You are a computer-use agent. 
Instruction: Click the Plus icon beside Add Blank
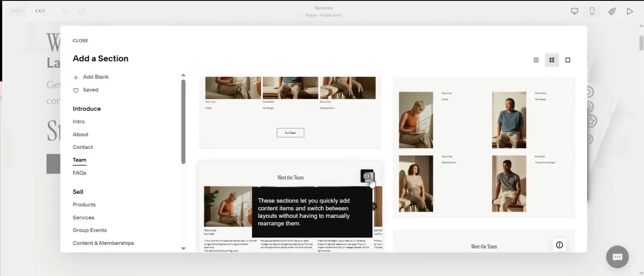pyautogui.click(x=76, y=77)
